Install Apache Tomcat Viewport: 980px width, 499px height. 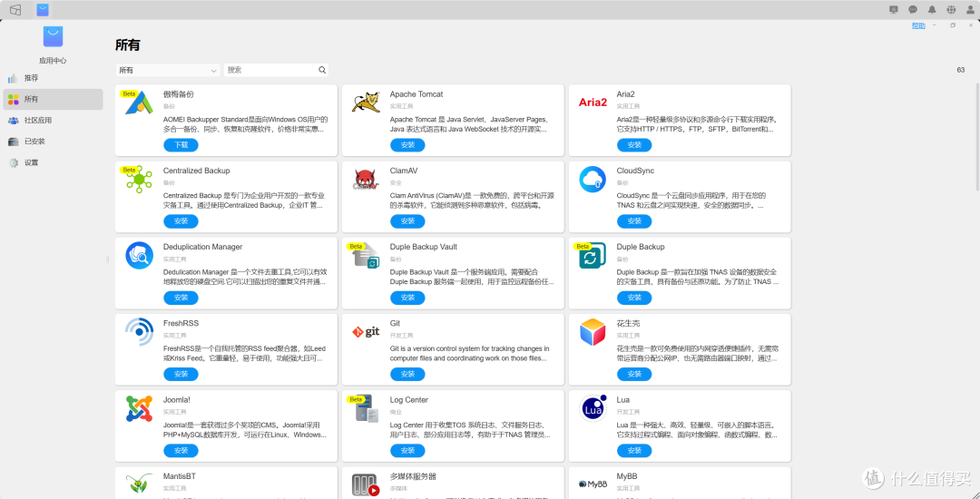click(x=407, y=145)
